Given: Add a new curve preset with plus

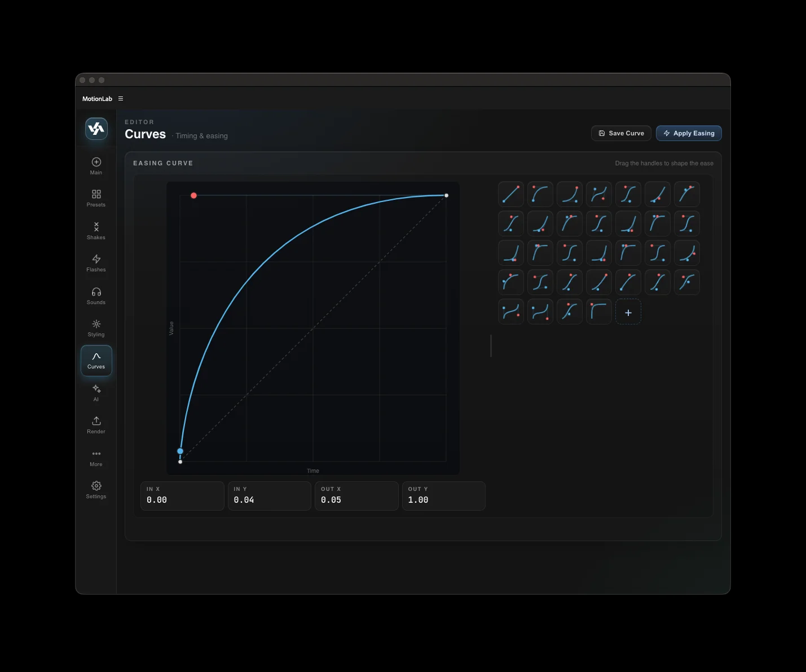Looking at the screenshot, I should click(x=628, y=313).
